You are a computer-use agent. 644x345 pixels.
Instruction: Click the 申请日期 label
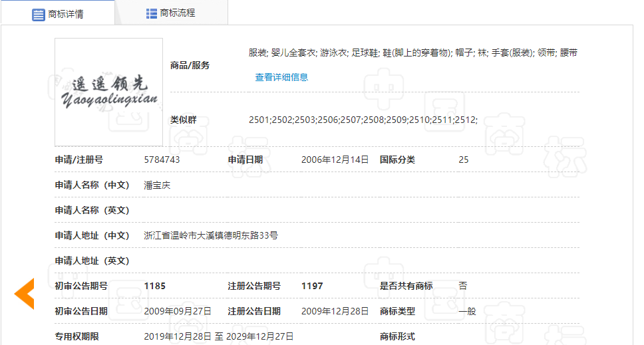coord(245,160)
